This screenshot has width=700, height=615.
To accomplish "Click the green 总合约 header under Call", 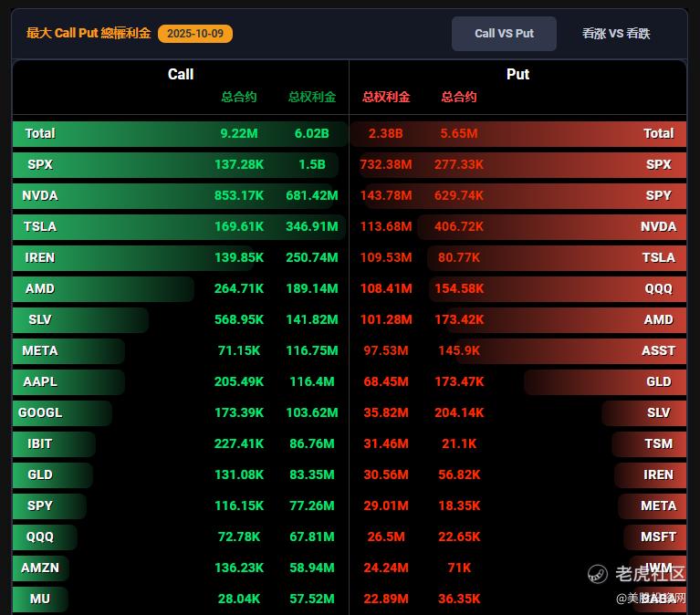I will coord(239,97).
